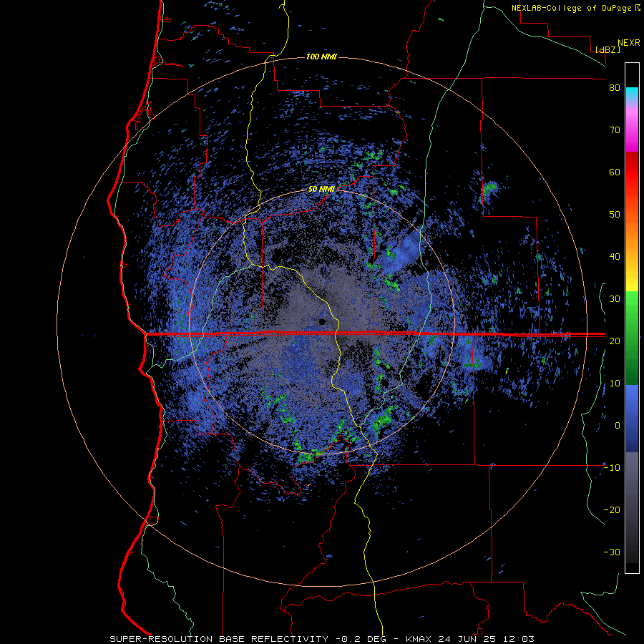This screenshot has height=644, width=644.
Task: Click the 30 value on dBZ scale
Action: [x=615, y=299]
